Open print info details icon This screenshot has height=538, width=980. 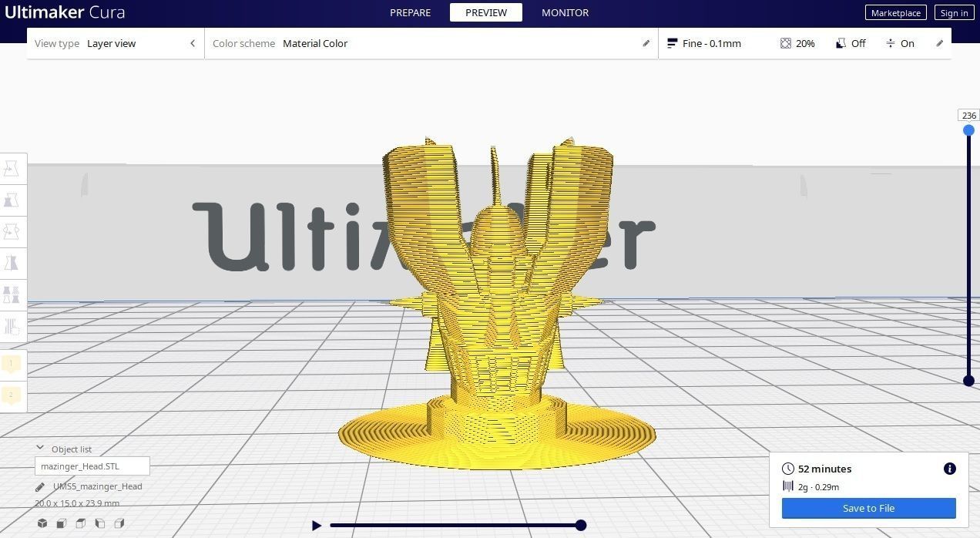[x=950, y=469]
